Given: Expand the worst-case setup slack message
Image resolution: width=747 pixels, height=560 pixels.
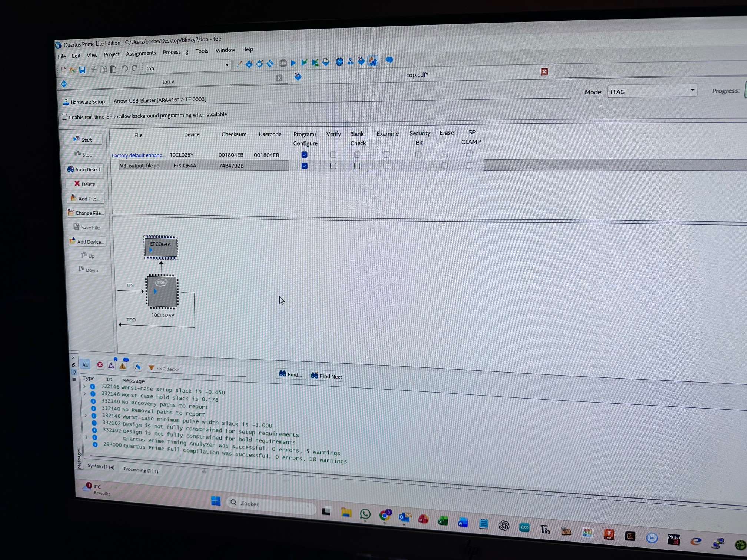Looking at the screenshot, I should [x=84, y=386].
